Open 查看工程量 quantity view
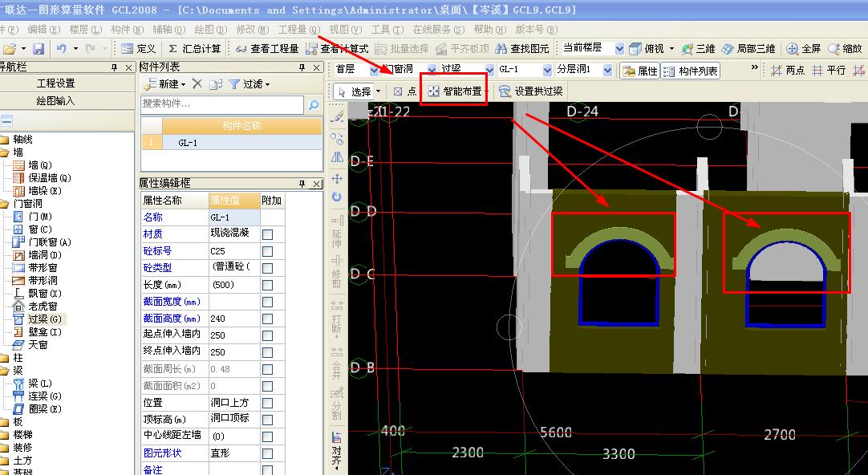868x475 pixels. click(267, 49)
